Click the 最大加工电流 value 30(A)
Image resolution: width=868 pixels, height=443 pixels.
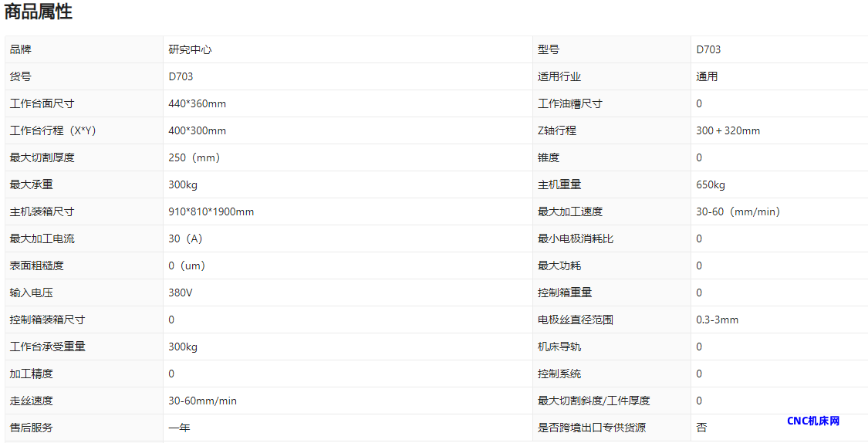pyautogui.click(x=185, y=238)
